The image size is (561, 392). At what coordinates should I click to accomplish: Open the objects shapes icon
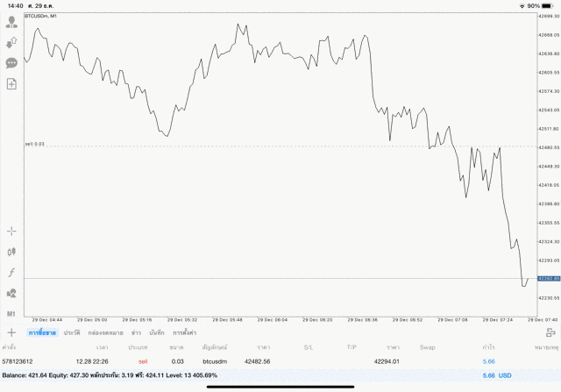pyautogui.click(x=12, y=293)
